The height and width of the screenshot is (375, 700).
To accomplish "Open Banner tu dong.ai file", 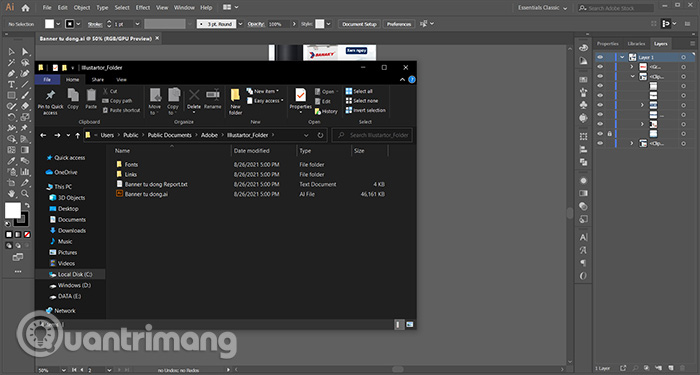I will pos(146,194).
